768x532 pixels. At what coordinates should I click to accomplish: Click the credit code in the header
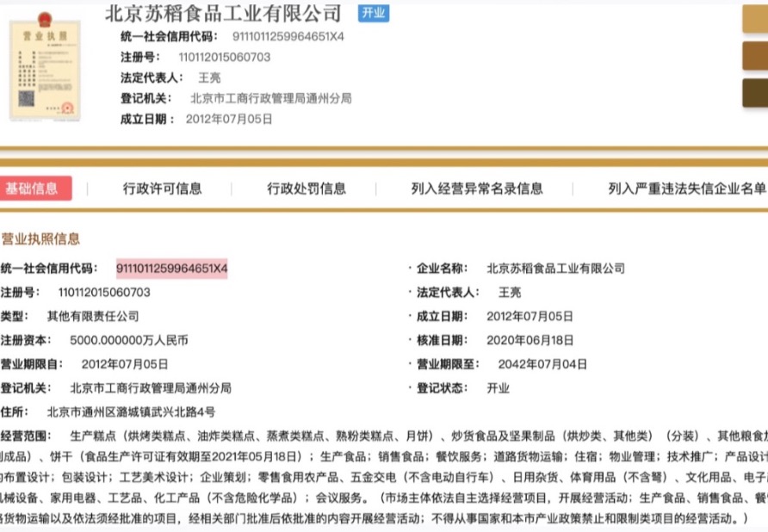coord(288,37)
